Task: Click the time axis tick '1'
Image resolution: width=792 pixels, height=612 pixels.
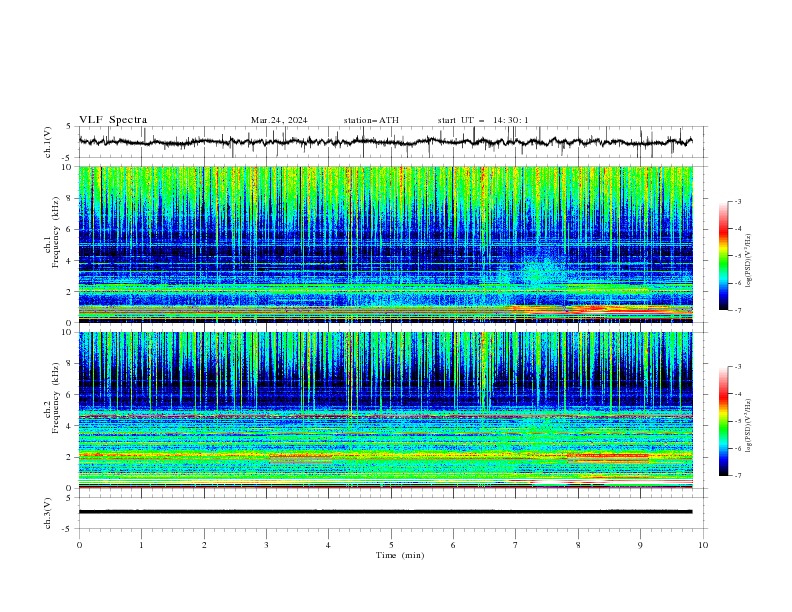Action: 141,545
